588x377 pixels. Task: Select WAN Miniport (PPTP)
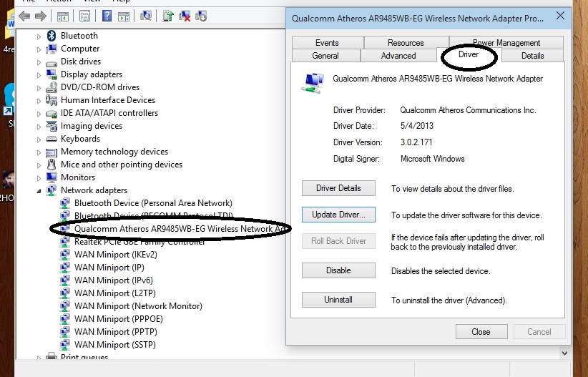[115, 332]
